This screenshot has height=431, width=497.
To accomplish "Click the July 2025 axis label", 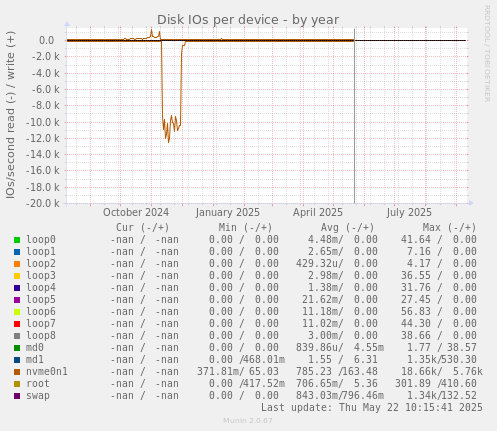I will click(x=409, y=212).
